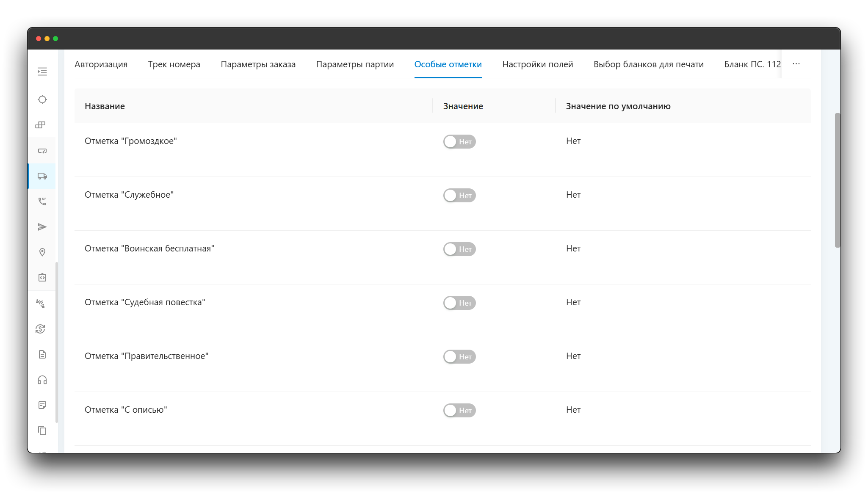Switch to the Трек номера tab
Viewport: 868px width, 494px height.
coord(174,64)
